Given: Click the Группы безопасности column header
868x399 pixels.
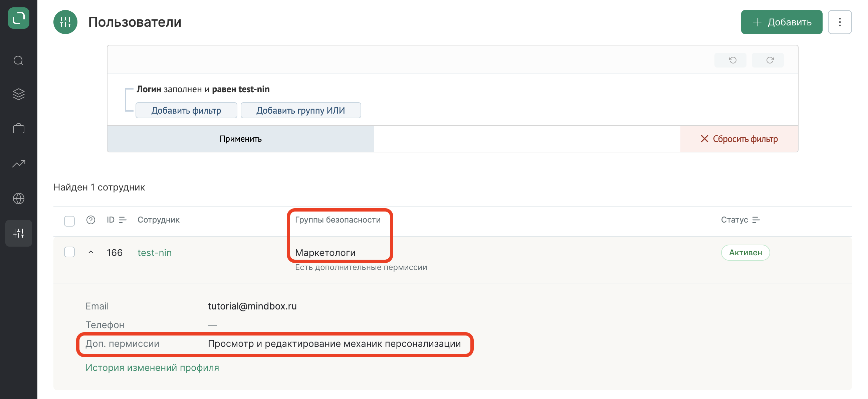Looking at the screenshot, I should 338,220.
